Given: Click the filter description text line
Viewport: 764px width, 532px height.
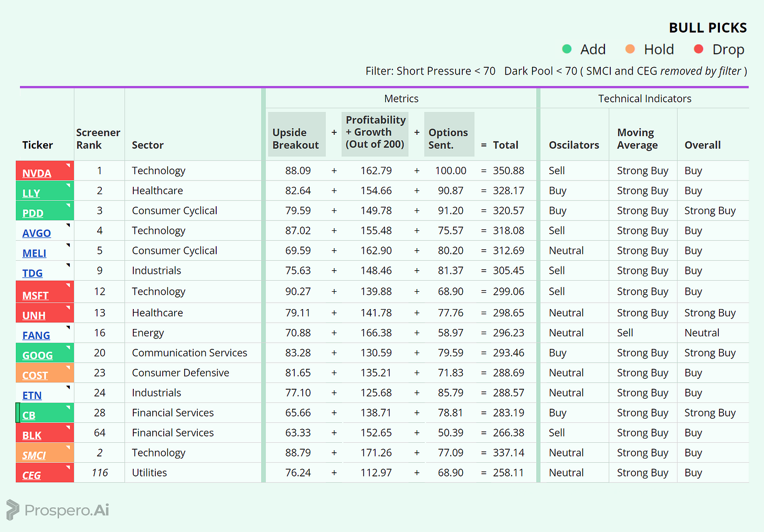Looking at the screenshot, I should [556, 71].
